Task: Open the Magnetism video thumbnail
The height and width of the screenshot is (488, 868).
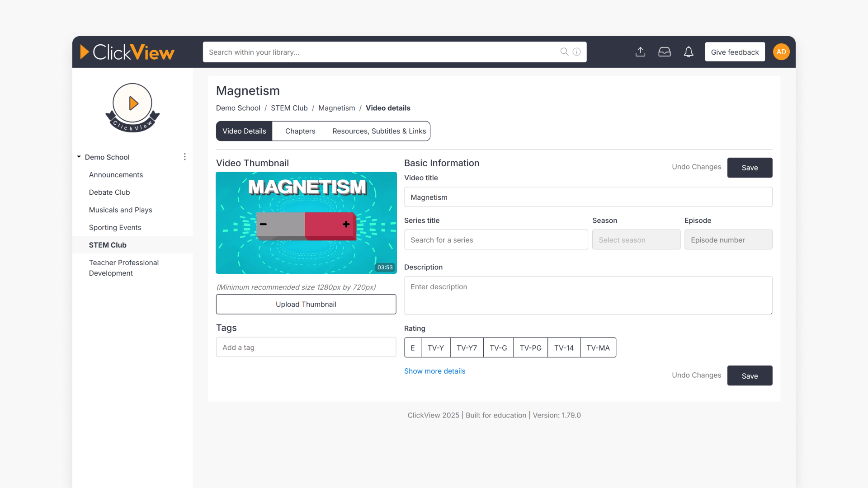Action: 306,223
